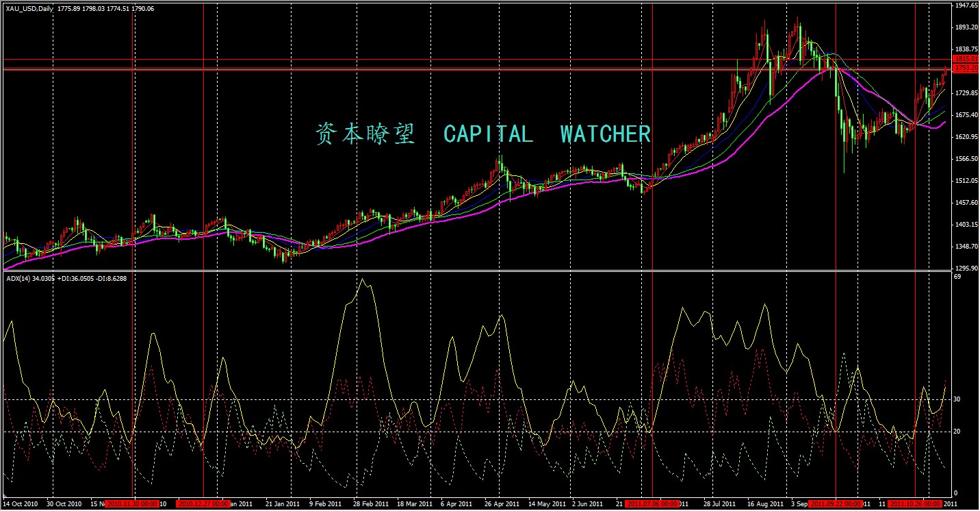Click the 1893.20 price scale value
The image size is (980, 511).
pos(966,27)
